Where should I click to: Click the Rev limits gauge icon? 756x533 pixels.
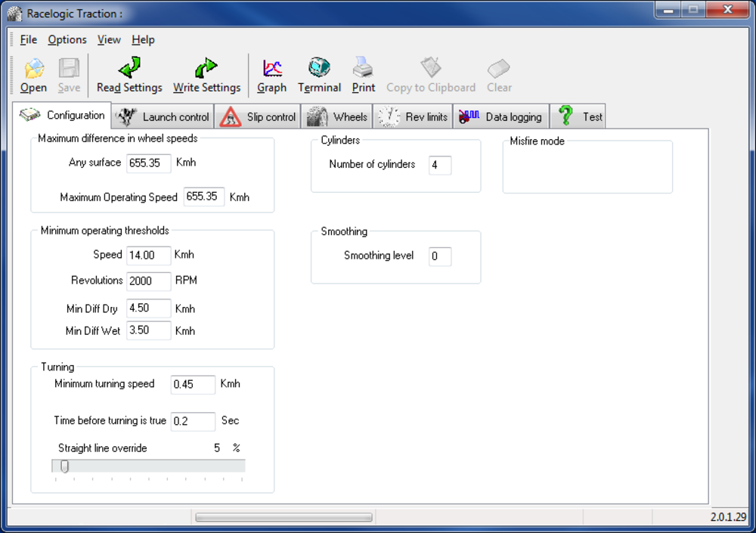[x=389, y=116]
